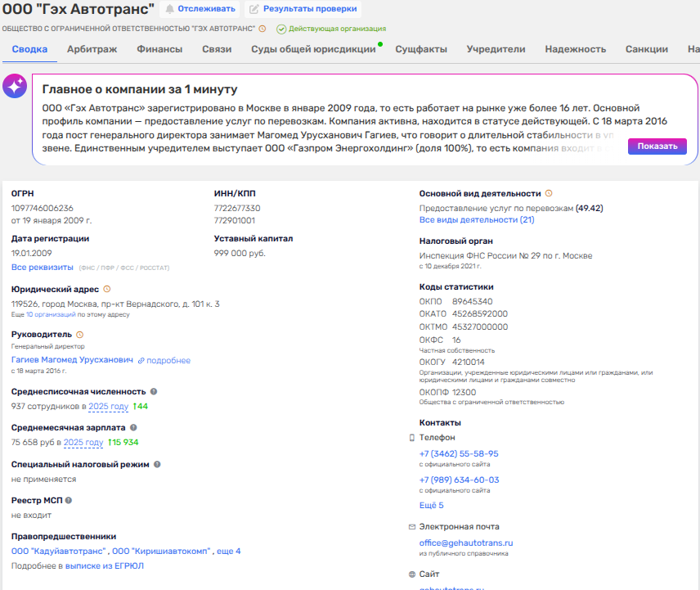Go to the Связи tab
Image resolution: width=700 pixels, height=590 pixels.
(217, 49)
